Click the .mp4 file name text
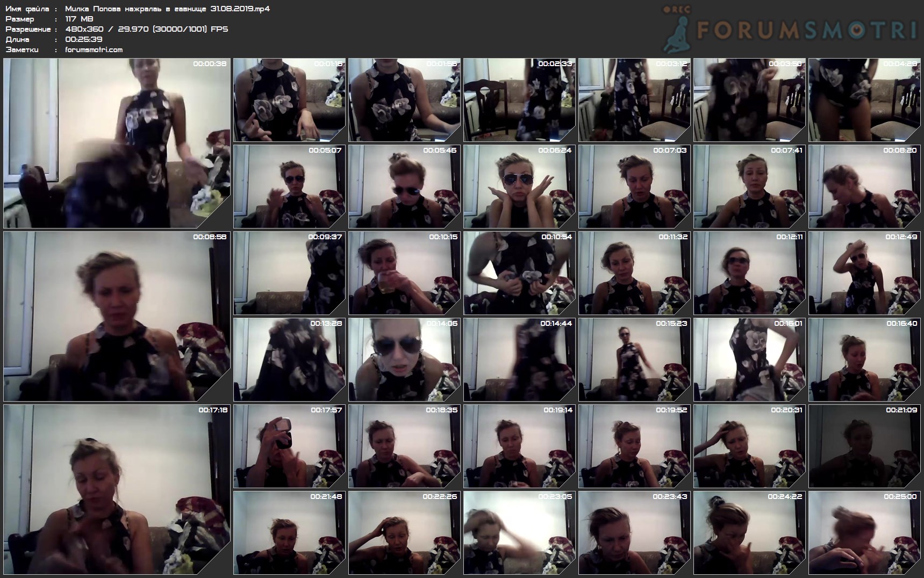 (x=167, y=9)
